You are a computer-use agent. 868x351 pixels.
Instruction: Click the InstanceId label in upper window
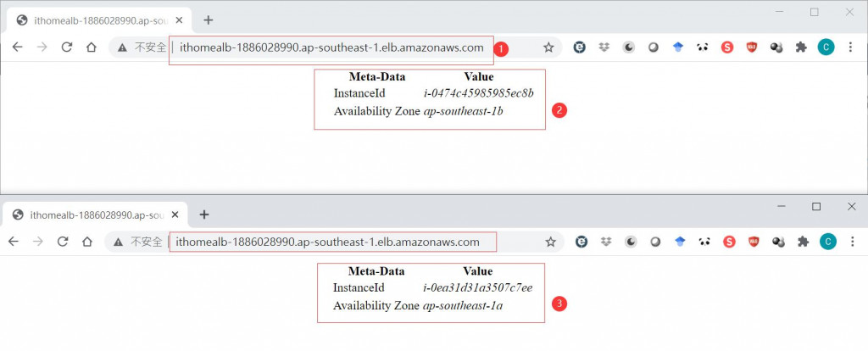[359, 93]
